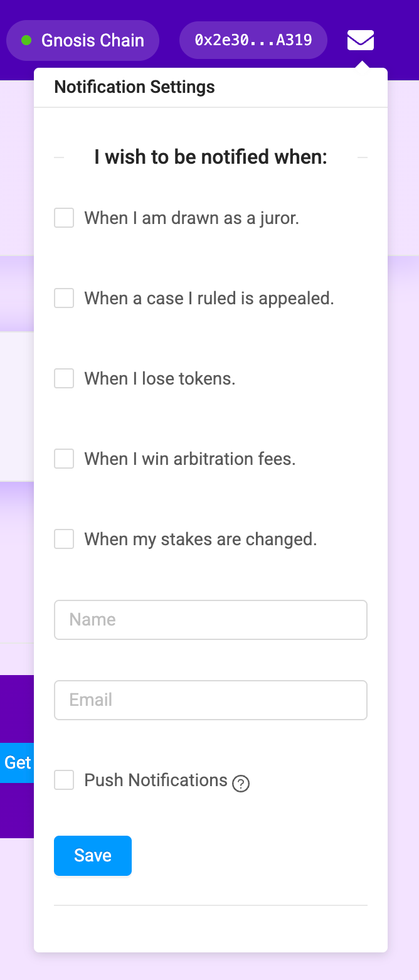
Task: Click the Notification Settings header title
Action: coord(134,87)
